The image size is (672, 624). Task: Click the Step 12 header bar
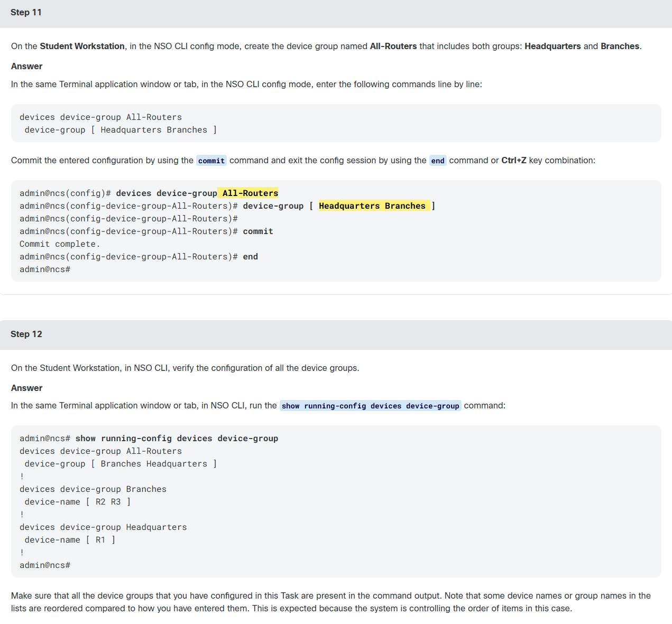tap(336, 334)
